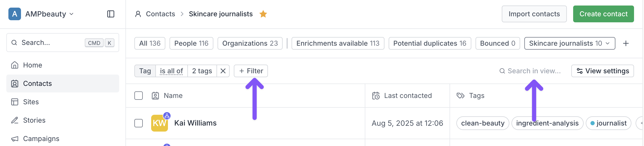Click the AMPbeauty workspace logo
The height and width of the screenshot is (146, 644).
pos(15,14)
